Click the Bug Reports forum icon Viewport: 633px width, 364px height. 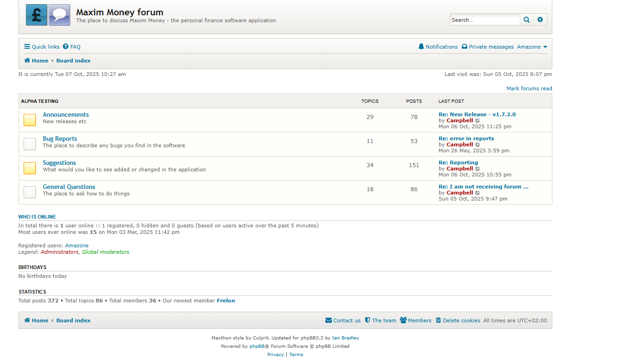[x=30, y=144]
